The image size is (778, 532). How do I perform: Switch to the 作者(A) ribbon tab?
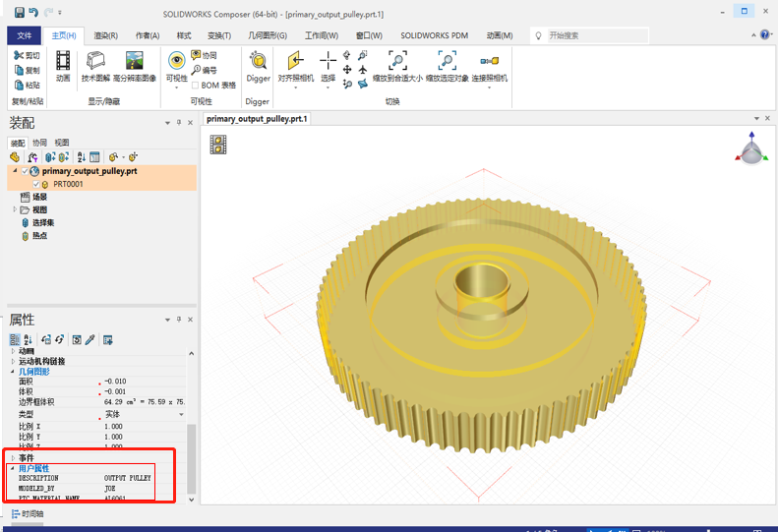(148, 35)
